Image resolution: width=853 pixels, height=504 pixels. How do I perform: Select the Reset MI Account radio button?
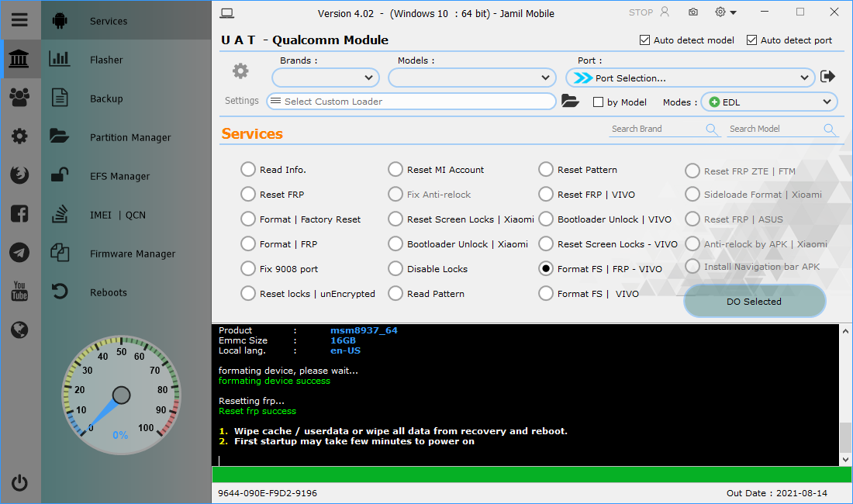point(395,169)
